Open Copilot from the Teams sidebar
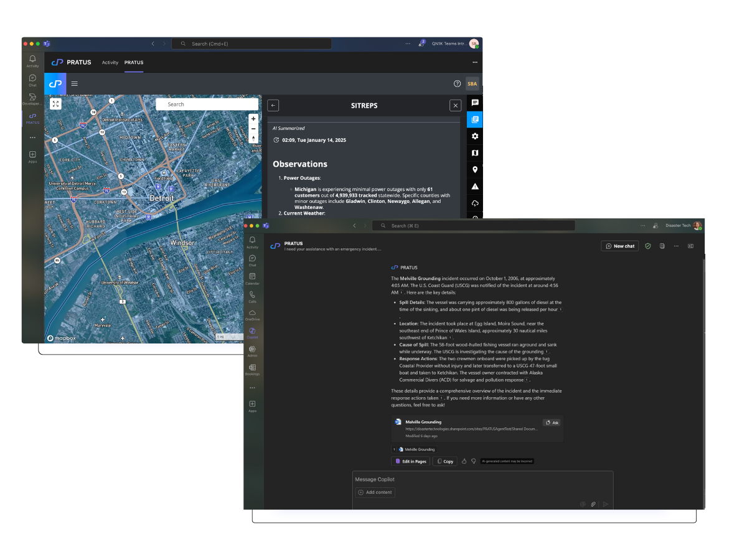This screenshot has width=747, height=560. (x=253, y=333)
